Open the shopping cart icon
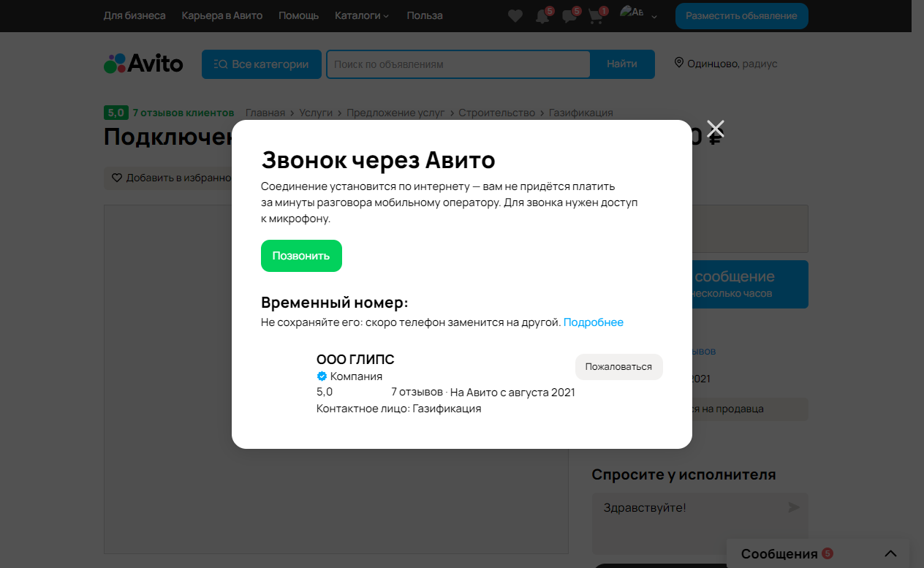Screen dimensions: 924x568 (x=596, y=16)
